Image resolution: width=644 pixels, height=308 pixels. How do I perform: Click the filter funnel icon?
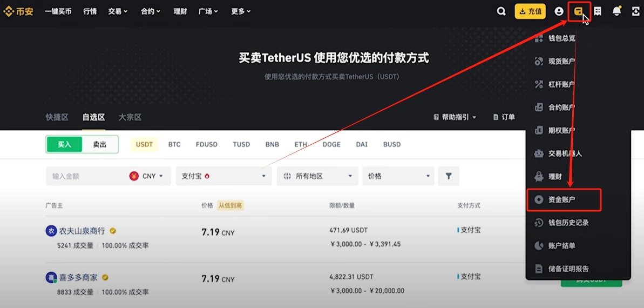click(x=449, y=176)
